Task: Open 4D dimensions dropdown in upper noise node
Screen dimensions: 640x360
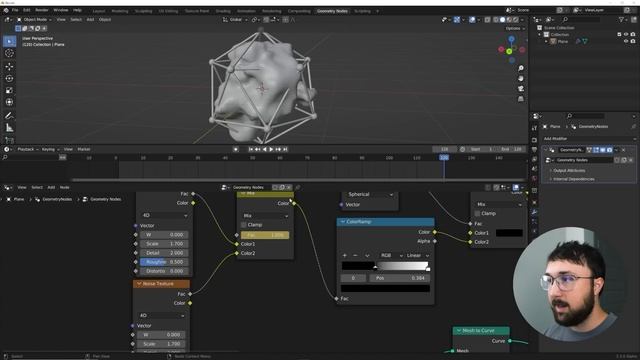Action: click(x=164, y=215)
